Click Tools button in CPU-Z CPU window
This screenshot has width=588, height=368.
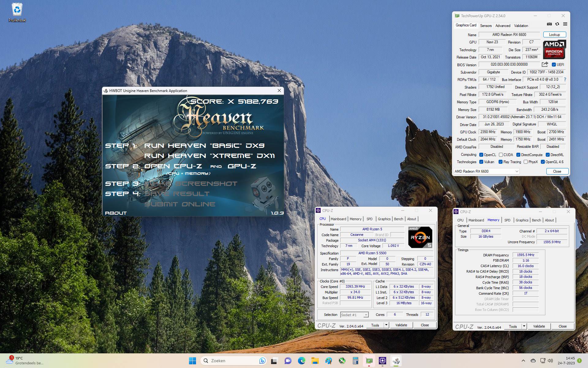pyautogui.click(x=375, y=325)
